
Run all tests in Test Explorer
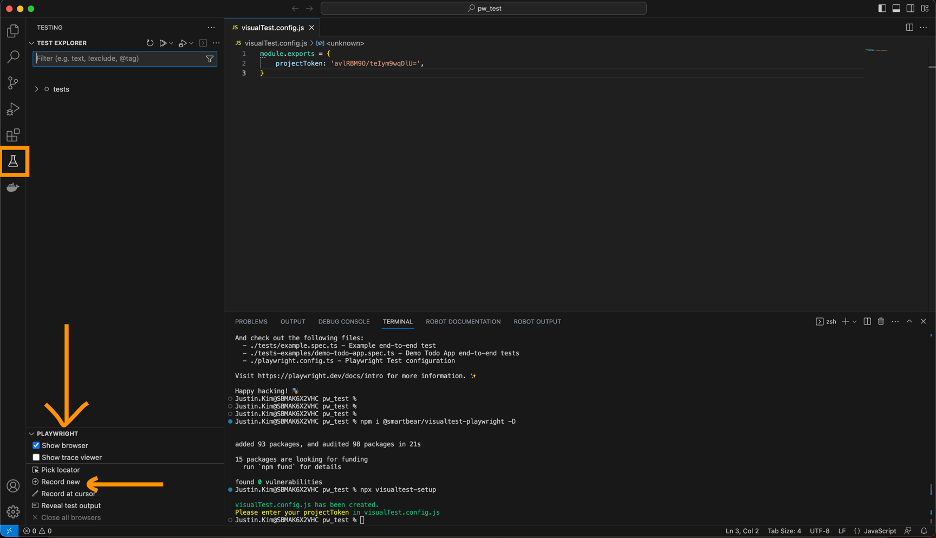click(163, 43)
